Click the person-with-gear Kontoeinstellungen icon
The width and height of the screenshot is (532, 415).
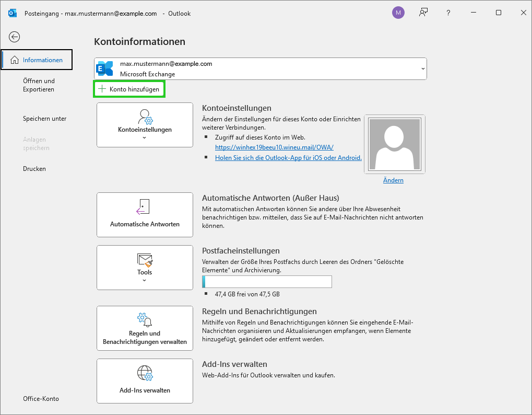pyautogui.click(x=145, y=117)
